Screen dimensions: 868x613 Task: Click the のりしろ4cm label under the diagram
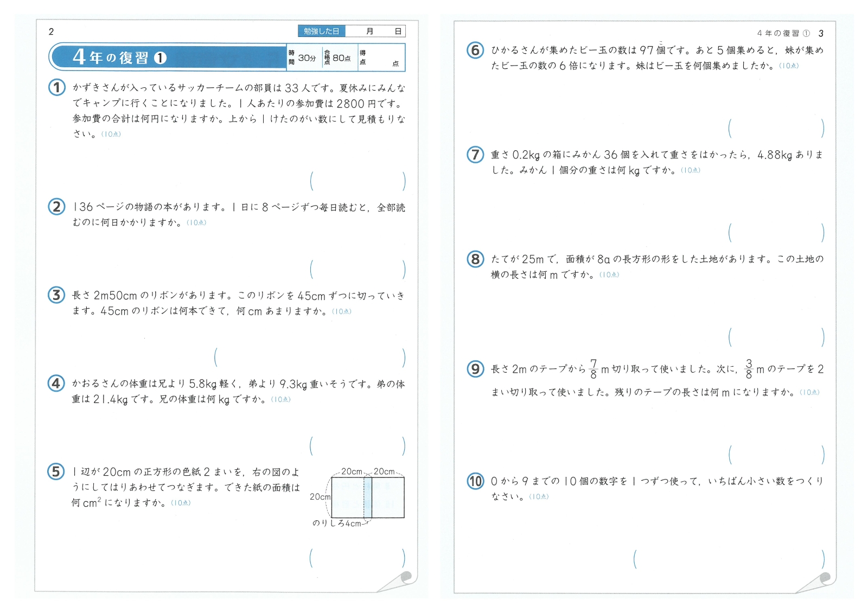337,523
